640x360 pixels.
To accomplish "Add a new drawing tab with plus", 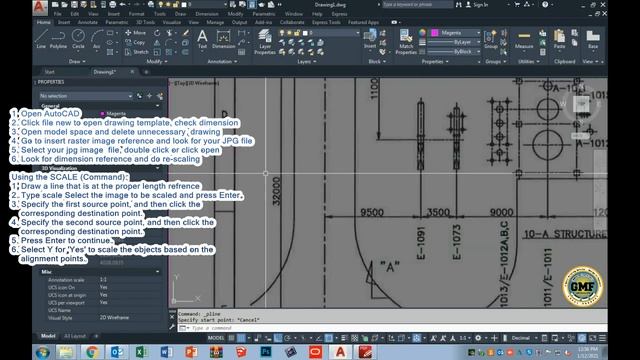I will pyautogui.click(x=146, y=72).
